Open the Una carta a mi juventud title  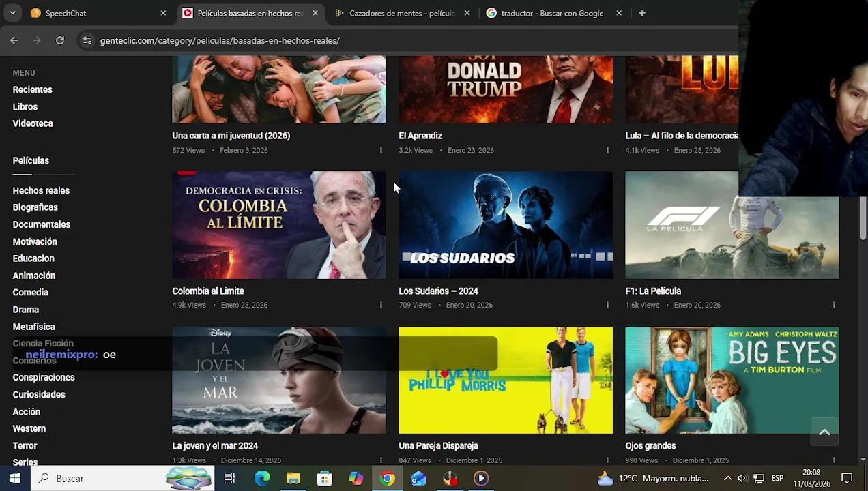(x=231, y=136)
